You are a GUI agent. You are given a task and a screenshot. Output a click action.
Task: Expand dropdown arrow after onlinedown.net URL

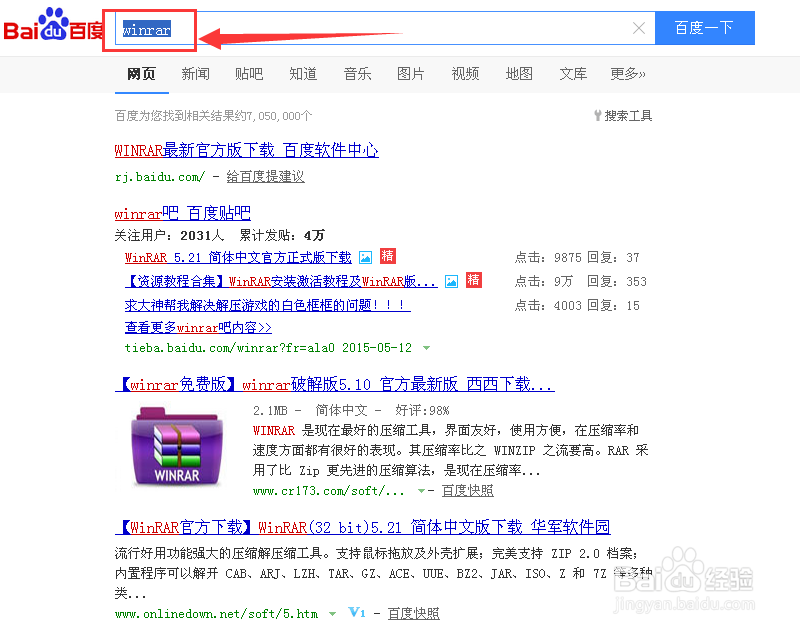[x=332, y=614]
